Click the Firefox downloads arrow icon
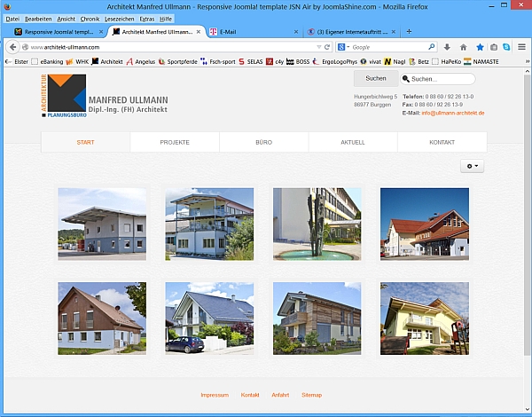532x417 pixels. point(447,47)
